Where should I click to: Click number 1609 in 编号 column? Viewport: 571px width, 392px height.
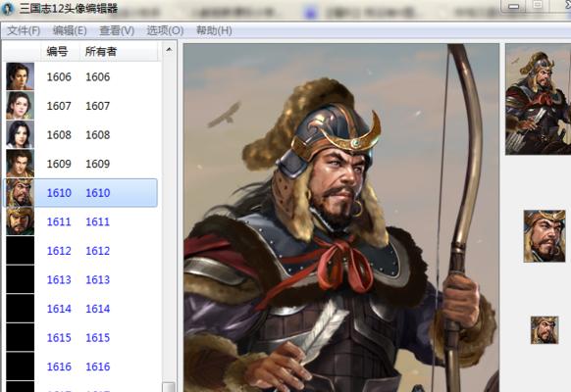(x=59, y=164)
